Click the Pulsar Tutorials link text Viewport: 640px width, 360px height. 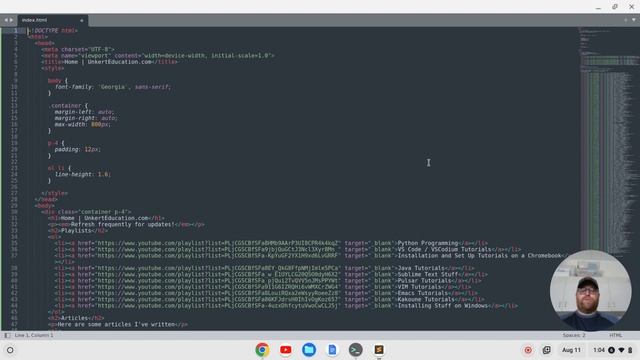(424, 281)
